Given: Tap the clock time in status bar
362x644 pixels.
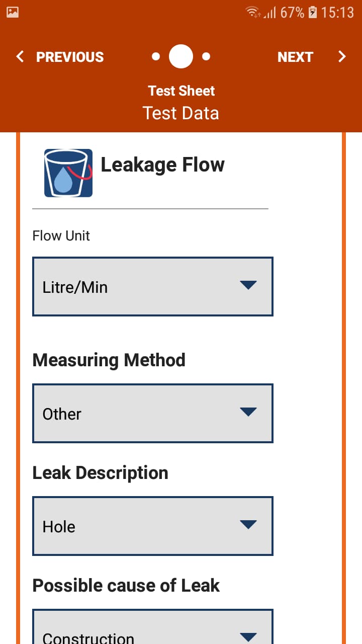Looking at the screenshot, I should point(337,12).
